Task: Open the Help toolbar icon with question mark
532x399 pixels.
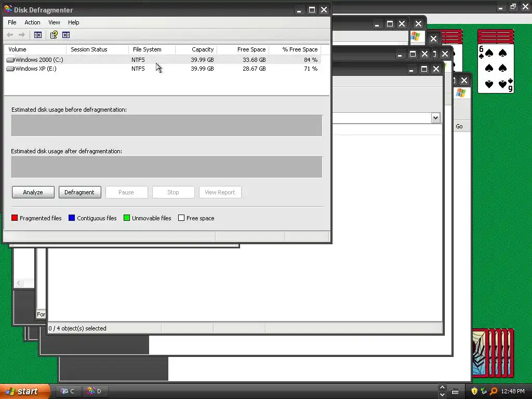Action: (x=54, y=35)
